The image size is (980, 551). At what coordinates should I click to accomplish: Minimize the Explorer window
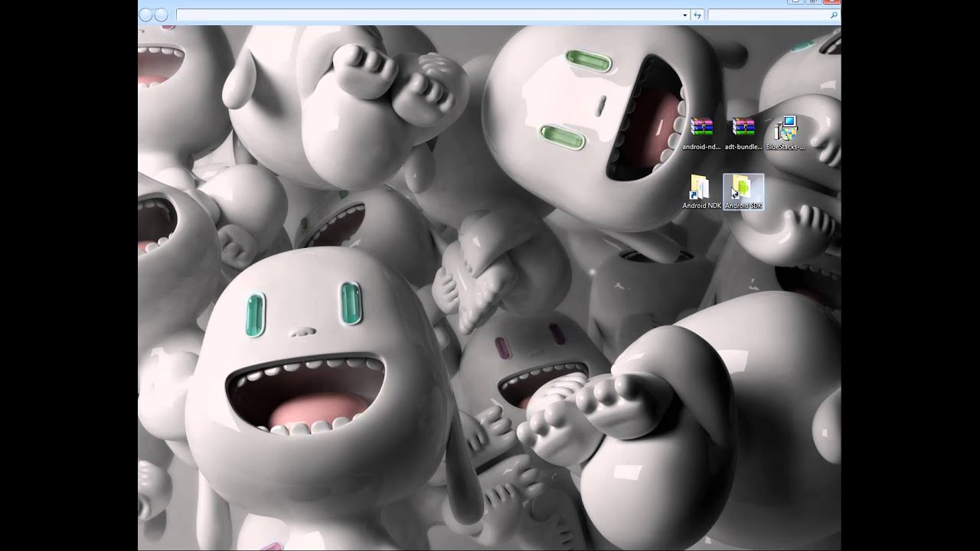(x=795, y=2)
